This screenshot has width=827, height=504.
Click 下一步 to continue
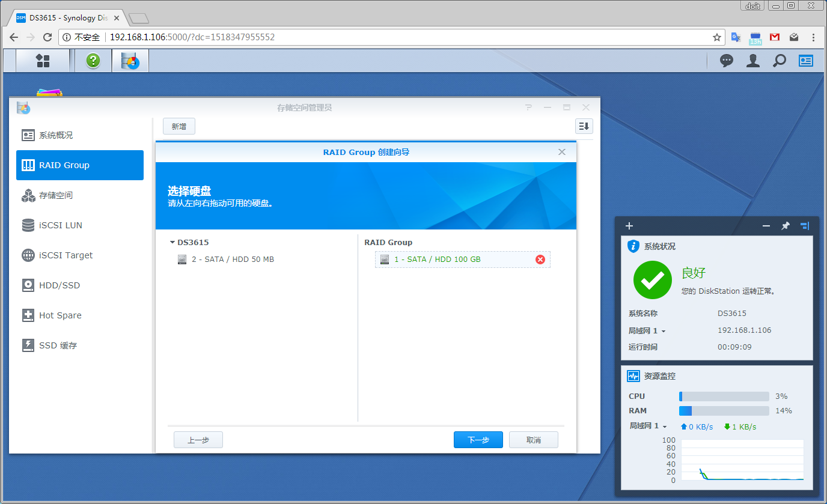(x=478, y=440)
